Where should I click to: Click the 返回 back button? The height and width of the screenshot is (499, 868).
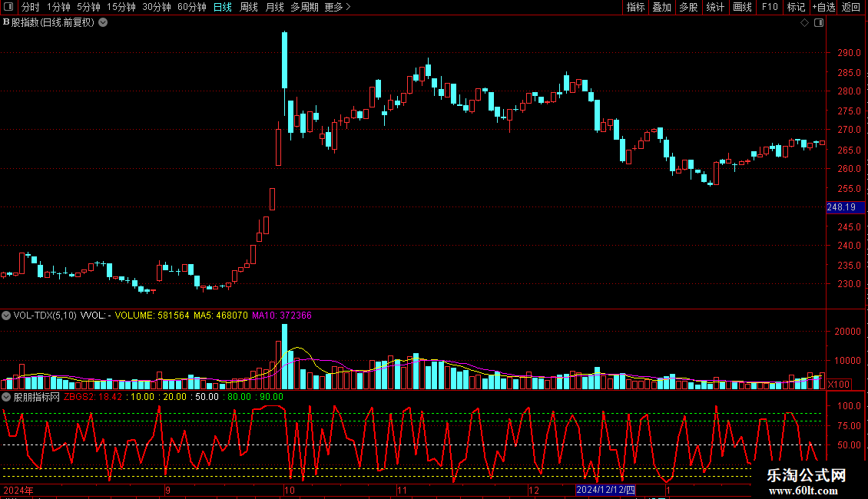pyautogui.click(x=851, y=7)
